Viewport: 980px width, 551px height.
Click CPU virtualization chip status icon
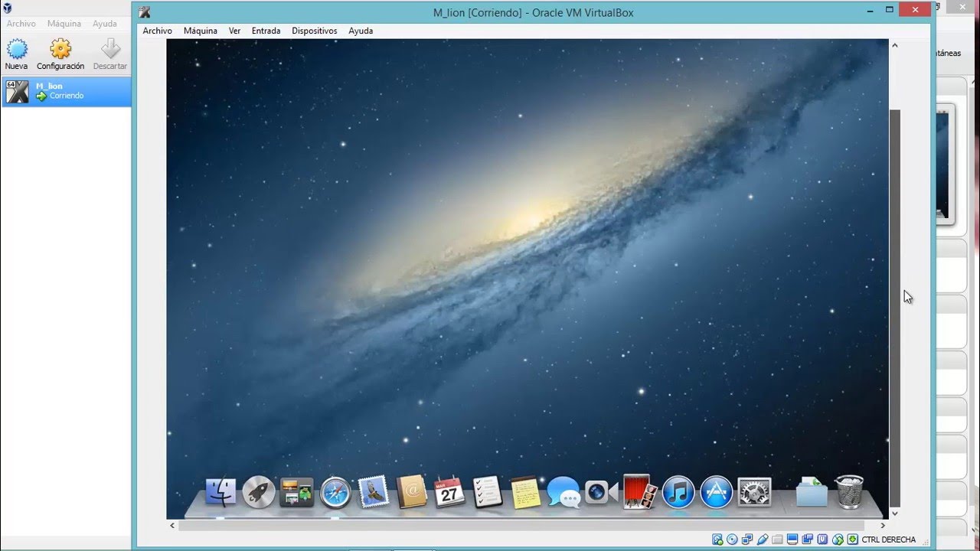(822, 539)
